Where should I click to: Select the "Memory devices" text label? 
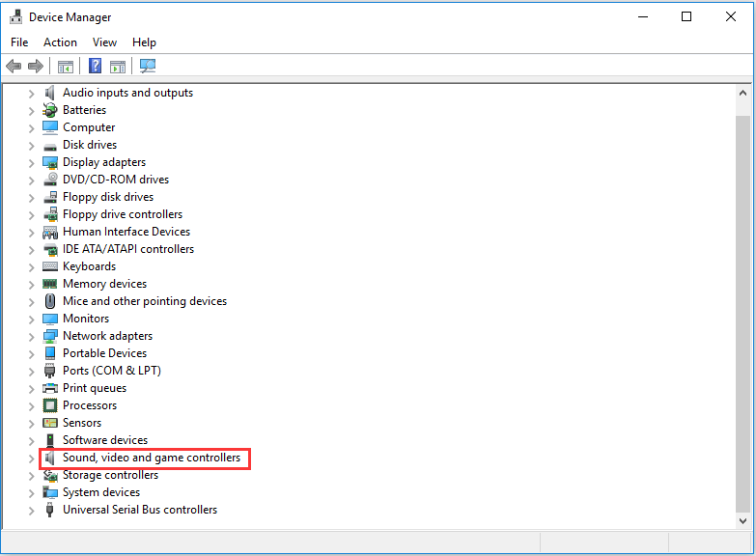tap(104, 284)
